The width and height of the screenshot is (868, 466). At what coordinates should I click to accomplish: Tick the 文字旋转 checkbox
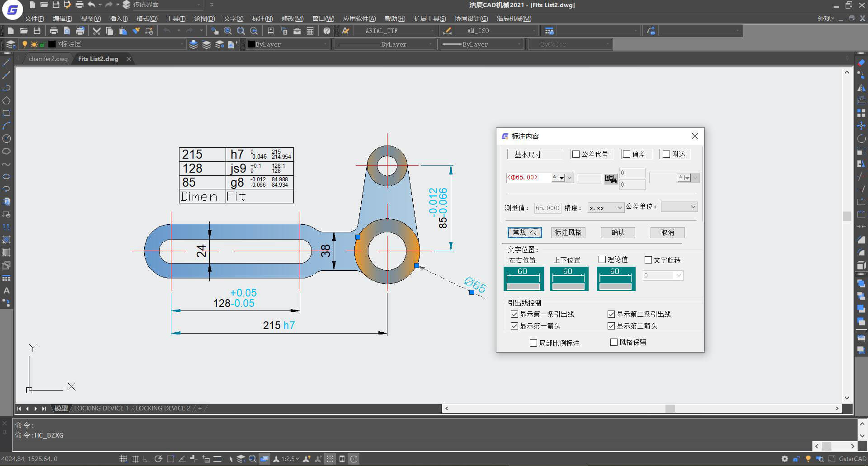point(648,260)
